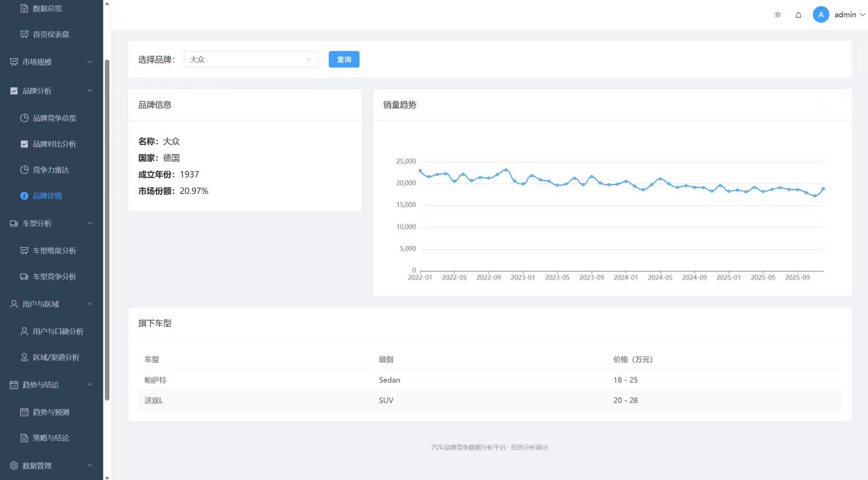Collapse the 数据管理 submenu chevron

90,466
